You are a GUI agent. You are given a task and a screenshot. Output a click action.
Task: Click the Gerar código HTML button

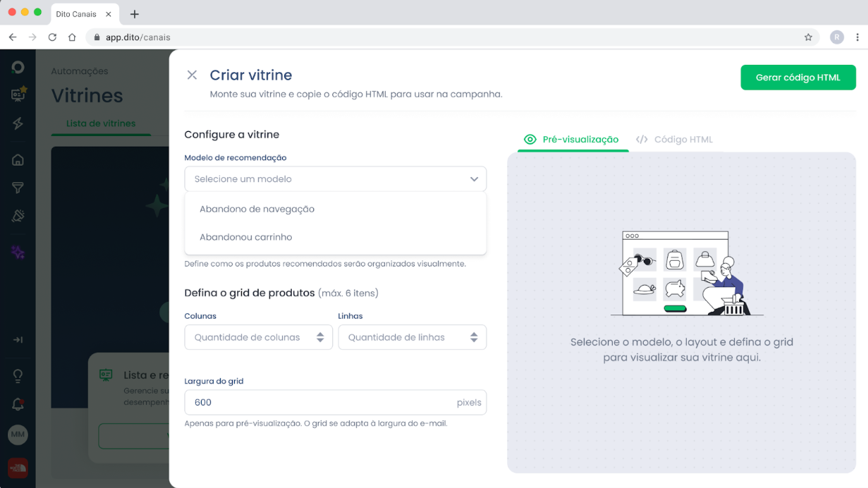tap(798, 78)
